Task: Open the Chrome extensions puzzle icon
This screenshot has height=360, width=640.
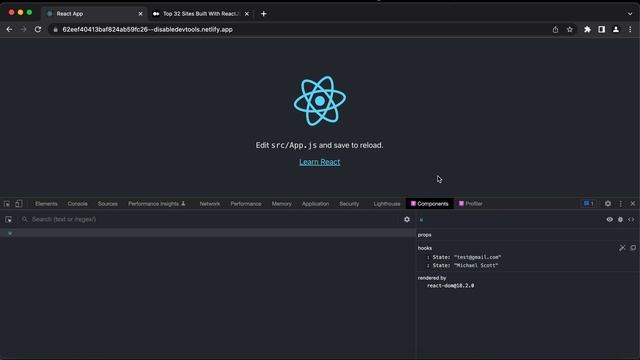Action: pos(587,29)
